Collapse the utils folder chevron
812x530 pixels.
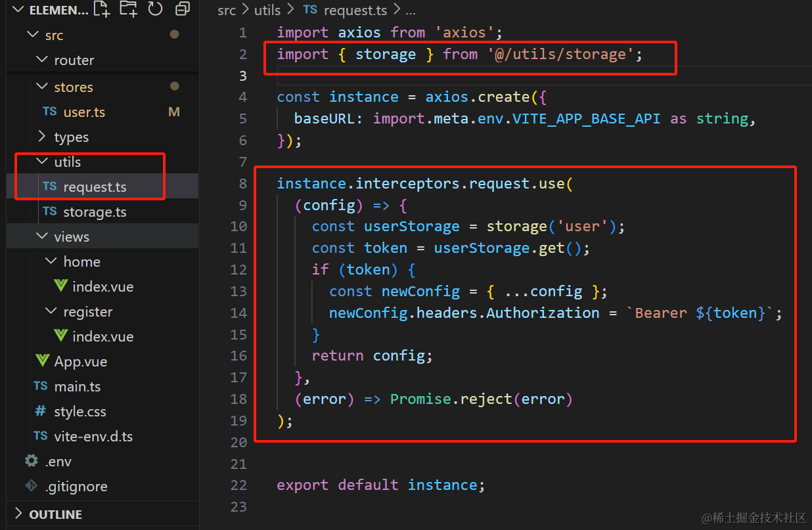(x=42, y=162)
